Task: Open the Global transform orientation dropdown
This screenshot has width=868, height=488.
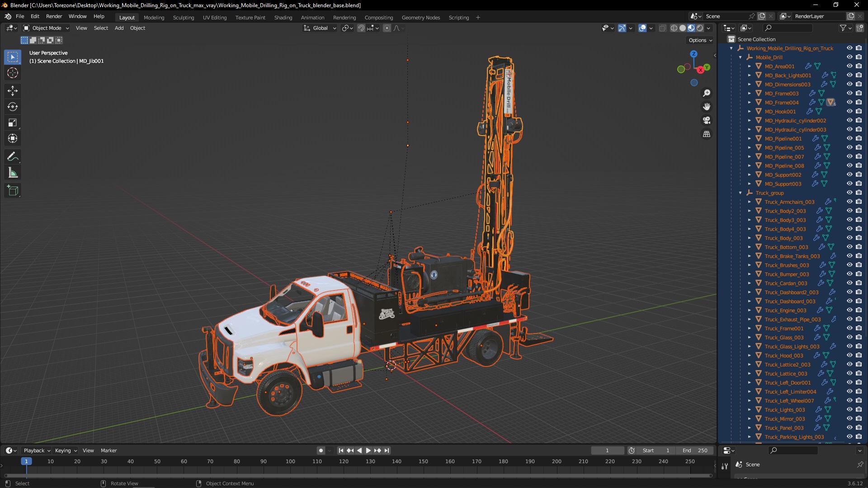Action: [320, 28]
